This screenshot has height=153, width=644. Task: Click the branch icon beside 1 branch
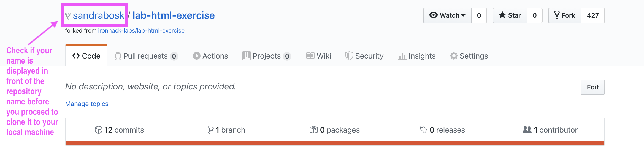point(211,130)
